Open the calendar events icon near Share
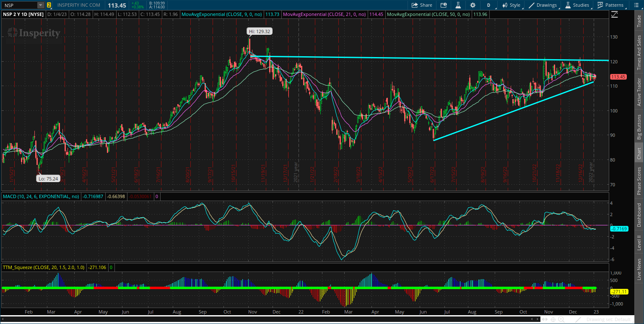This screenshot has width=644, height=324. coord(444,5)
